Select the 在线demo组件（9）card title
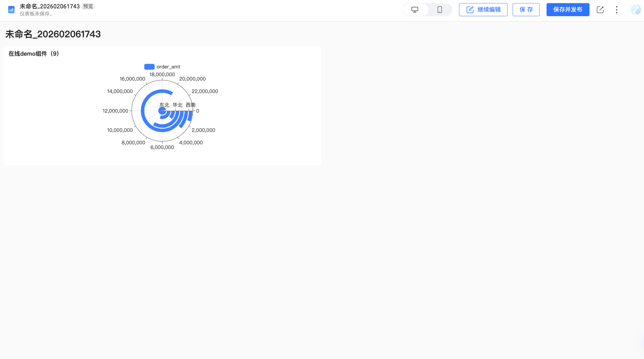The width and height of the screenshot is (644, 359). coord(34,54)
